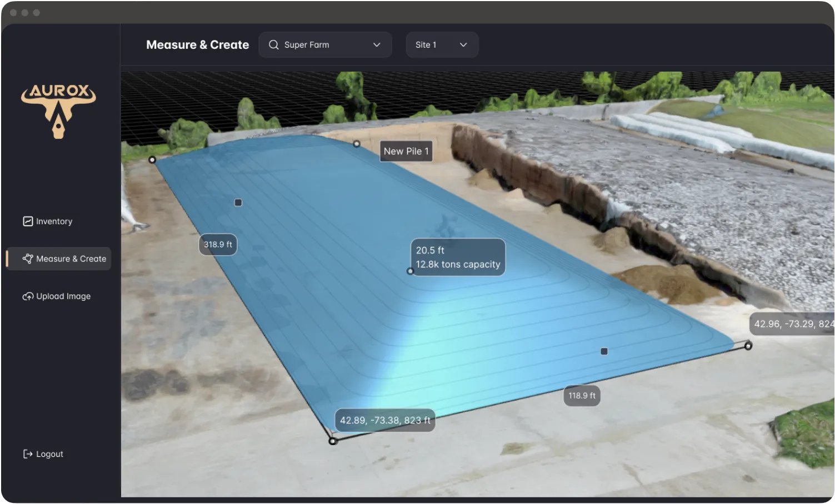The height and width of the screenshot is (504, 835).
Task: Click the 12.8k tons capacity text
Action: coord(458,265)
